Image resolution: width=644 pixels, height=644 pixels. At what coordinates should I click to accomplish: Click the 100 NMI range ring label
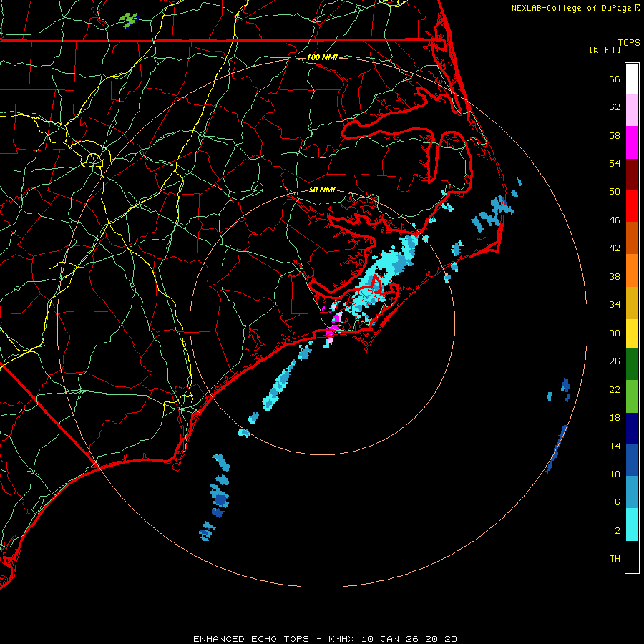tap(322, 57)
